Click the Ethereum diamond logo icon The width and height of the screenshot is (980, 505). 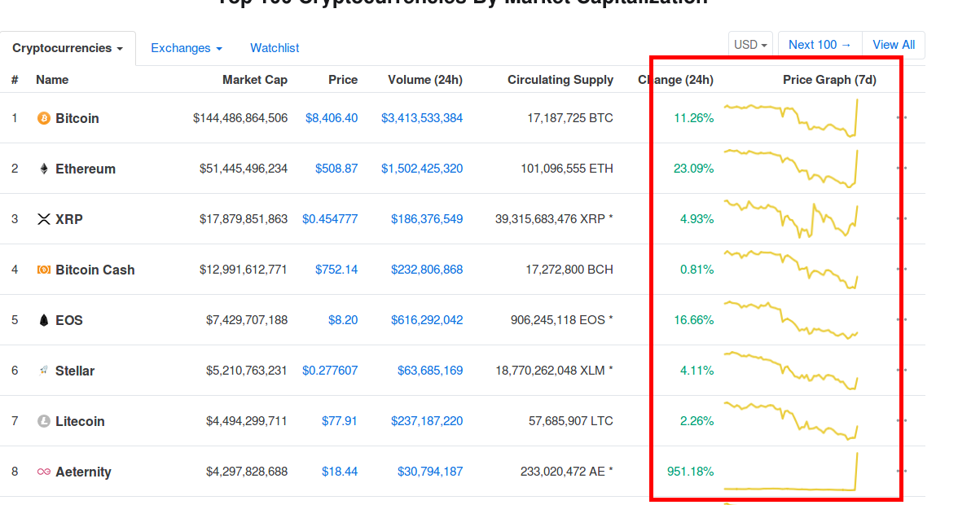tap(44, 169)
